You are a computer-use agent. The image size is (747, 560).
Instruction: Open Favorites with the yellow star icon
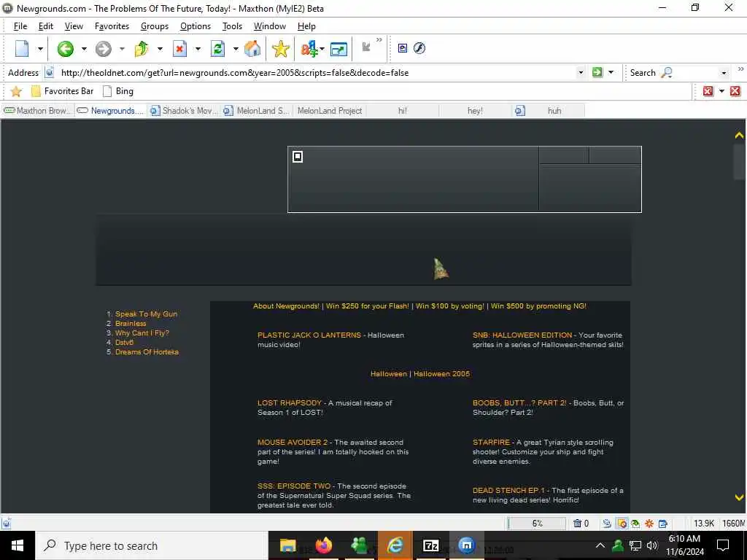click(x=281, y=49)
